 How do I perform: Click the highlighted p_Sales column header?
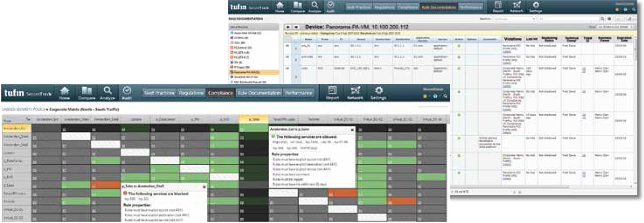(254, 119)
